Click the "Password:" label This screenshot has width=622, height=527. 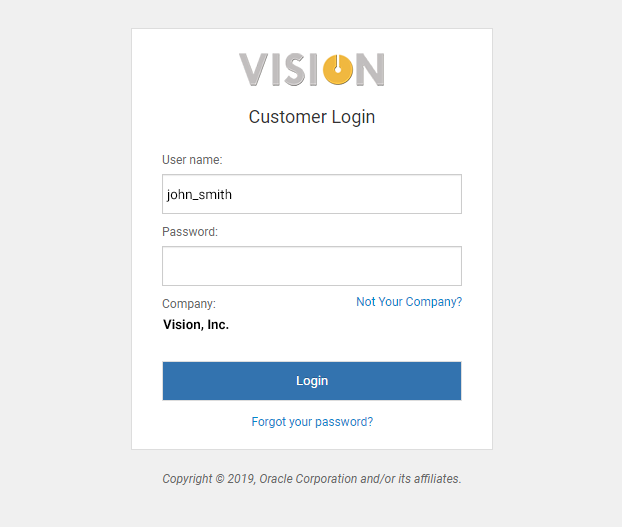pos(190,232)
